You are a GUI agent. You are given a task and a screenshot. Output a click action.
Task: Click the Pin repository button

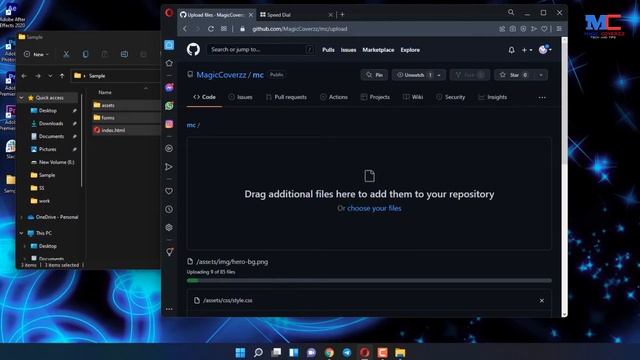(374, 75)
